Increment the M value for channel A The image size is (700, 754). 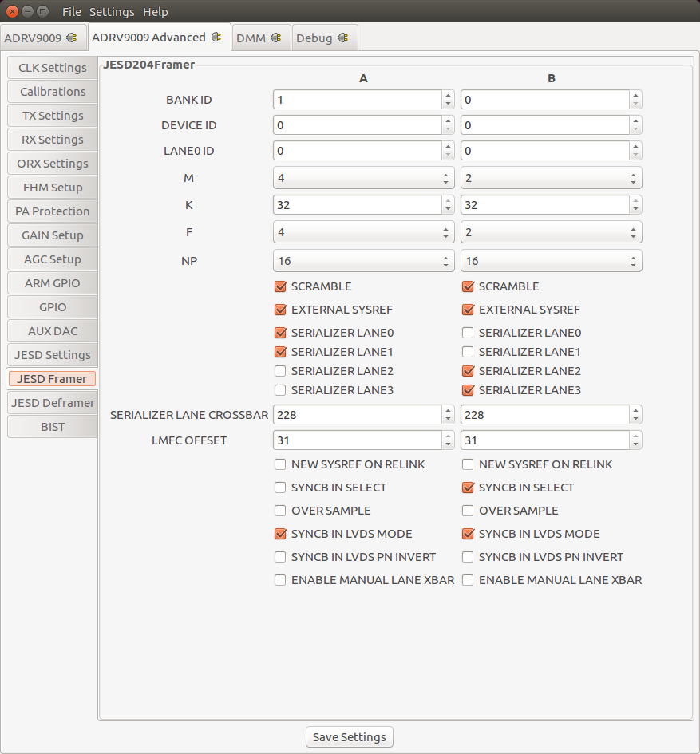point(447,173)
